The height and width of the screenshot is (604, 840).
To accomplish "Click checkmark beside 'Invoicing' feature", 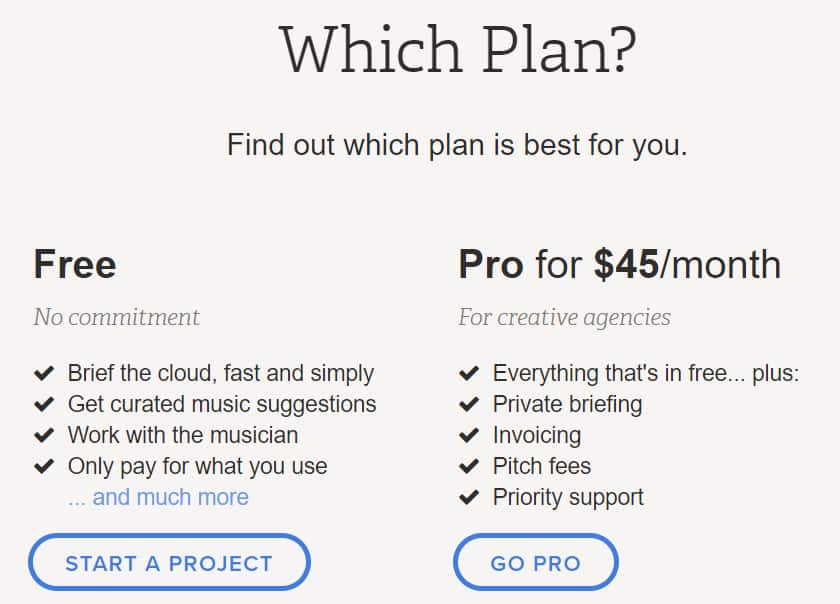I will coord(468,436).
